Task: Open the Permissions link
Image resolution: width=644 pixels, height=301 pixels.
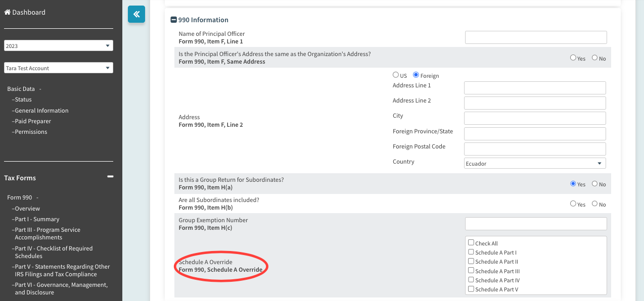Action: tap(31, 132)
